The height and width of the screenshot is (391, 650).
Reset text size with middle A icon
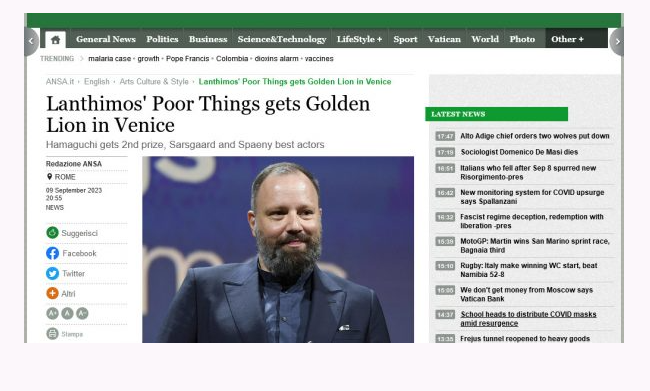click(x=67, y=313)
